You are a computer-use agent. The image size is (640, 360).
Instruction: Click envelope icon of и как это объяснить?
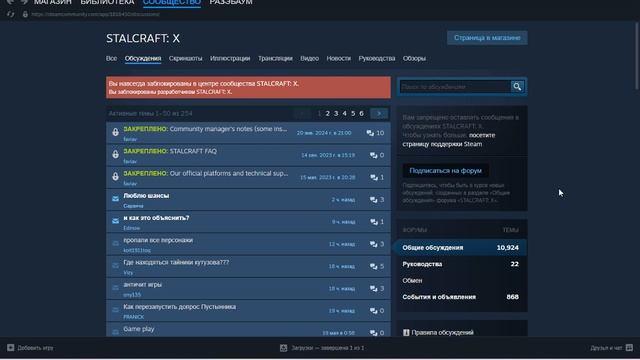tap(116, 221)
